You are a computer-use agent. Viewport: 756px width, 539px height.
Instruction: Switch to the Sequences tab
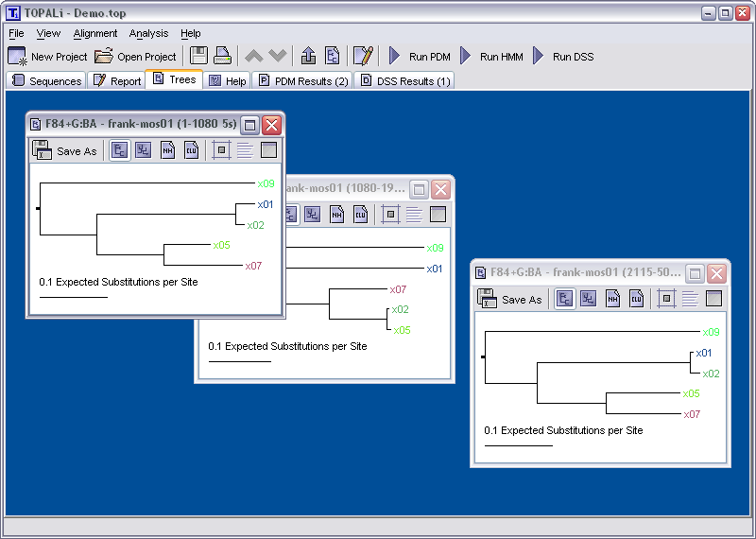(46, 80)
